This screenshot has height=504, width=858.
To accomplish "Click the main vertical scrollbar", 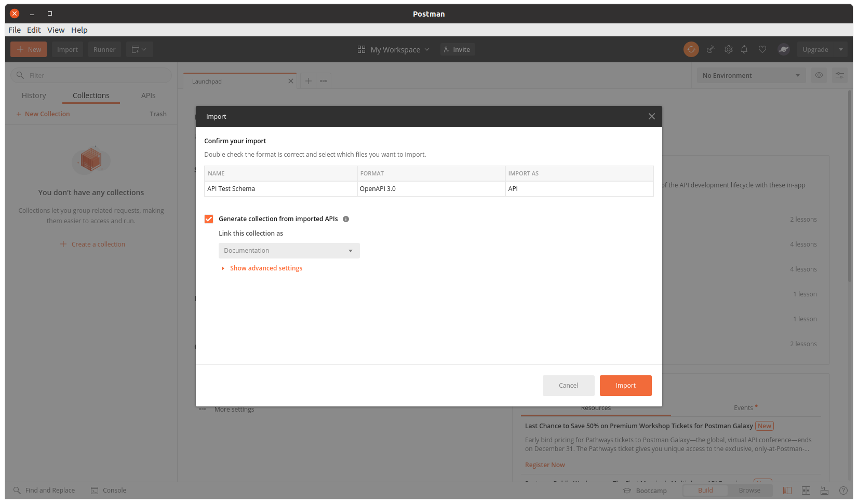I will tap(850, 186).
